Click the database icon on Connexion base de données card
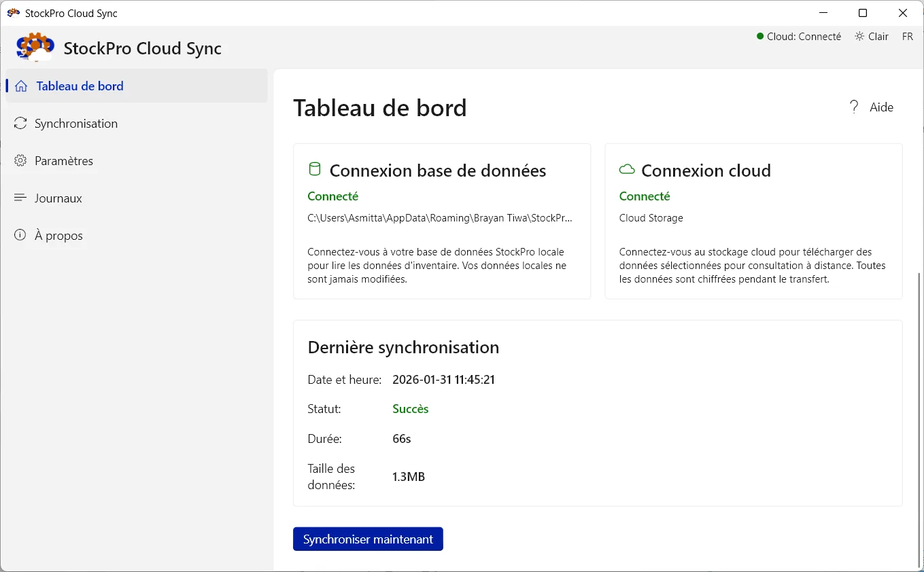Image resolution: width=924 pixels, height=572 pixels. pyautogui.click(x=314, y=169)
